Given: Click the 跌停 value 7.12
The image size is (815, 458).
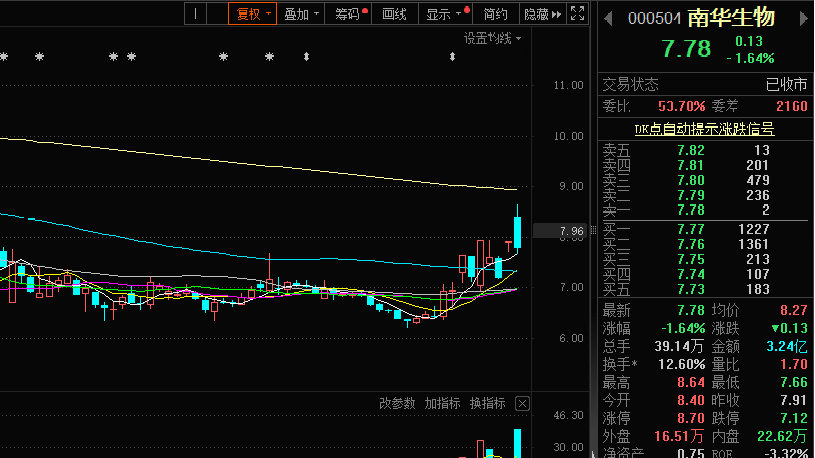Looking at the screenshot, I should (794, 418).
